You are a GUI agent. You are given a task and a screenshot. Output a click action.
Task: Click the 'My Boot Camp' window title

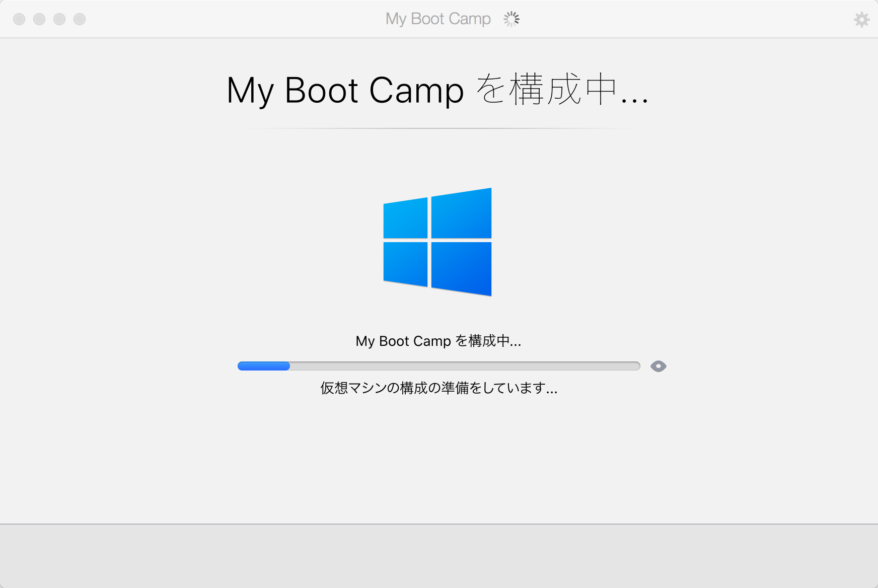pos(438,19)
